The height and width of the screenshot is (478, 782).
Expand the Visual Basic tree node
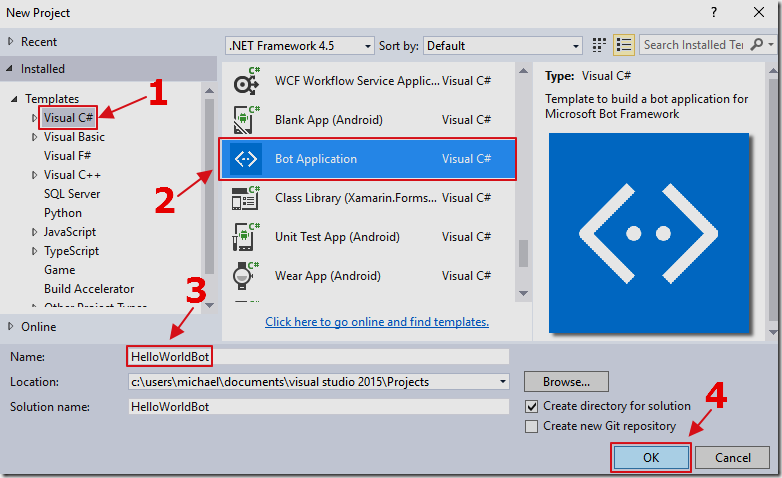pos(37,137)
